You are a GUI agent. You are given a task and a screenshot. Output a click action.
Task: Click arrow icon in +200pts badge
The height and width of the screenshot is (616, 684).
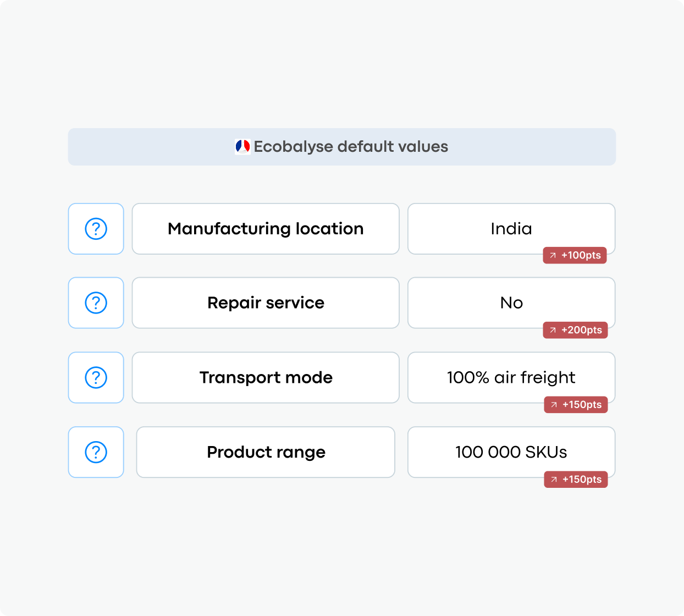[553, 330]
